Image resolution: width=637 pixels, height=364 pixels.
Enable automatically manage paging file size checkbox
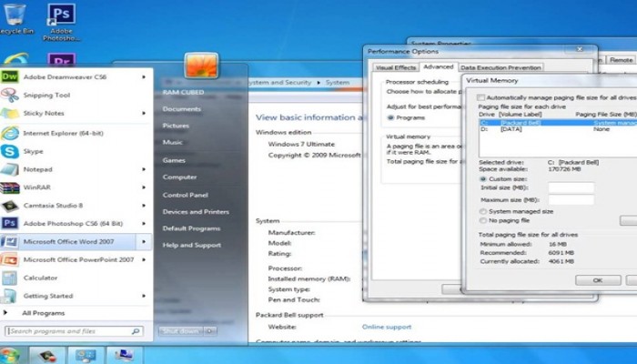(x=482, y=97)
